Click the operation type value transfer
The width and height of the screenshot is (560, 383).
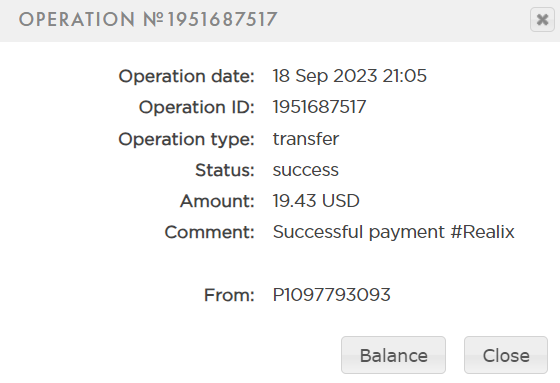306,139
